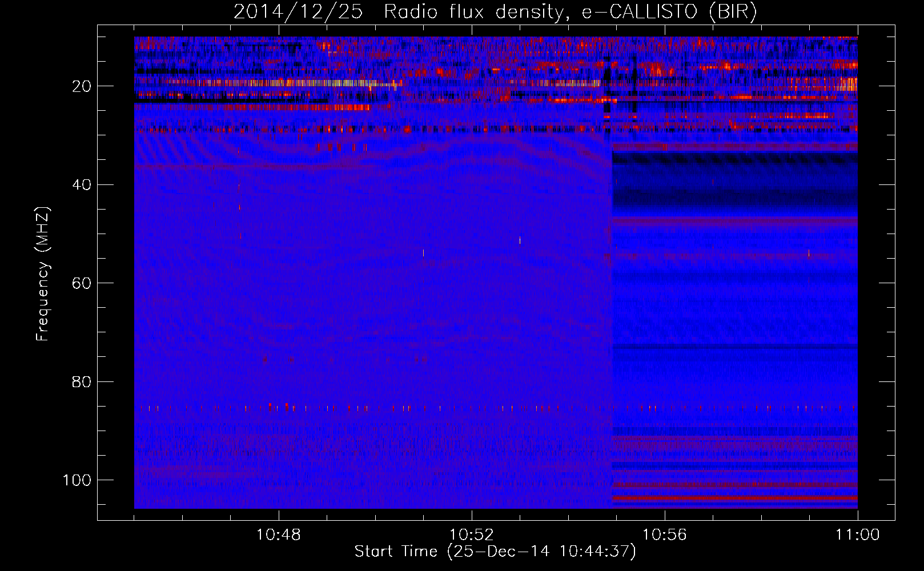Click the '60' frequency tick label

click(82, 283)
